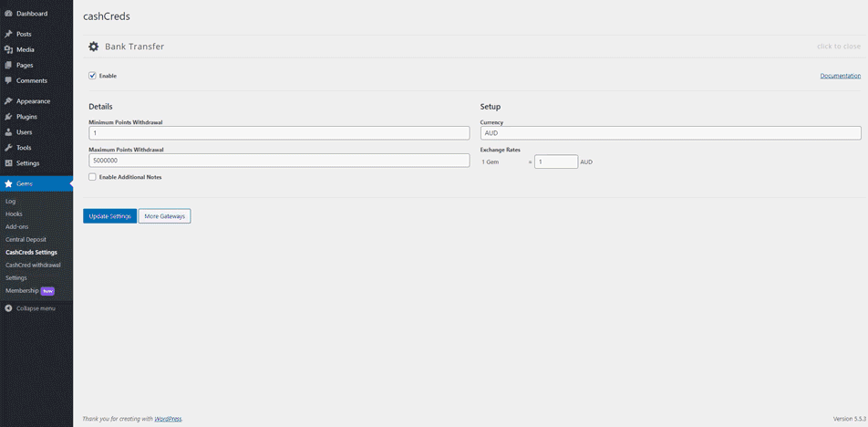Screen dimensions: 868x427
Task: Select the Gems menu item
Action: tap(36, 183)
